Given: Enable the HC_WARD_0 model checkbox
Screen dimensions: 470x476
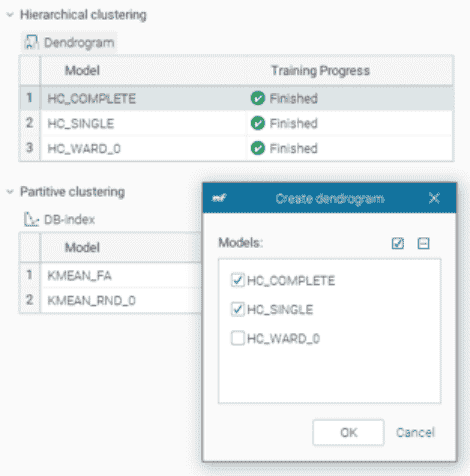Looking at the screenshot, I should coord(238,338).
